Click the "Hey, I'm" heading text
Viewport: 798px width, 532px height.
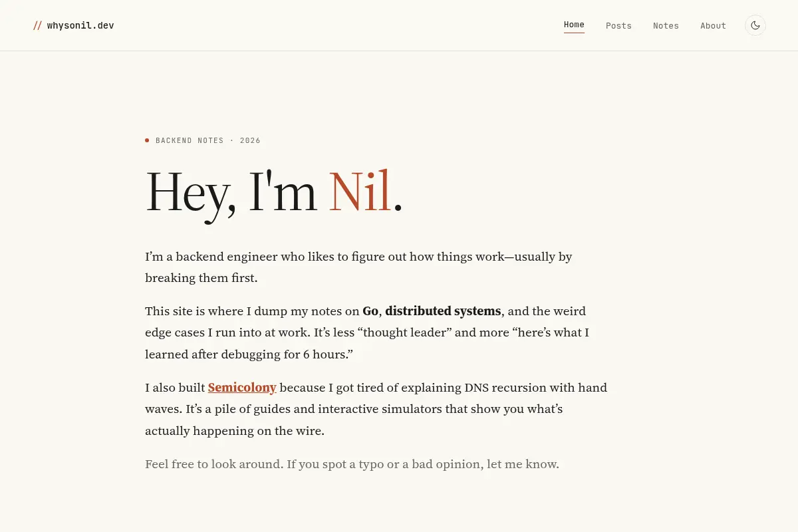tap(231, 193)
